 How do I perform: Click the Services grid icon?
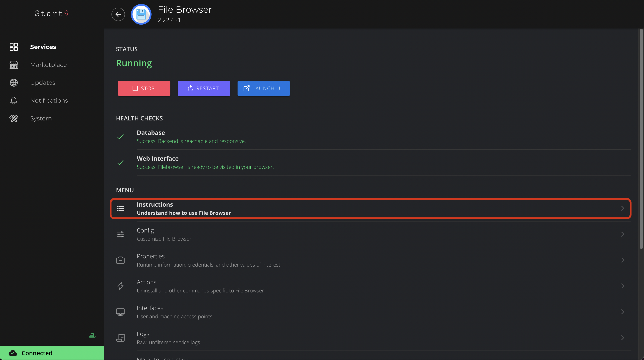[x=14, y=47]
